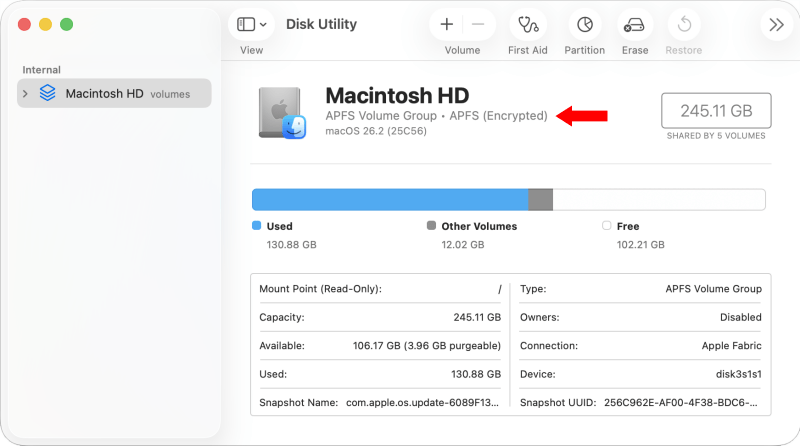
Task: Click 'SHARED BY 5 VOLUMES' caption
Action: coord(716,136)
